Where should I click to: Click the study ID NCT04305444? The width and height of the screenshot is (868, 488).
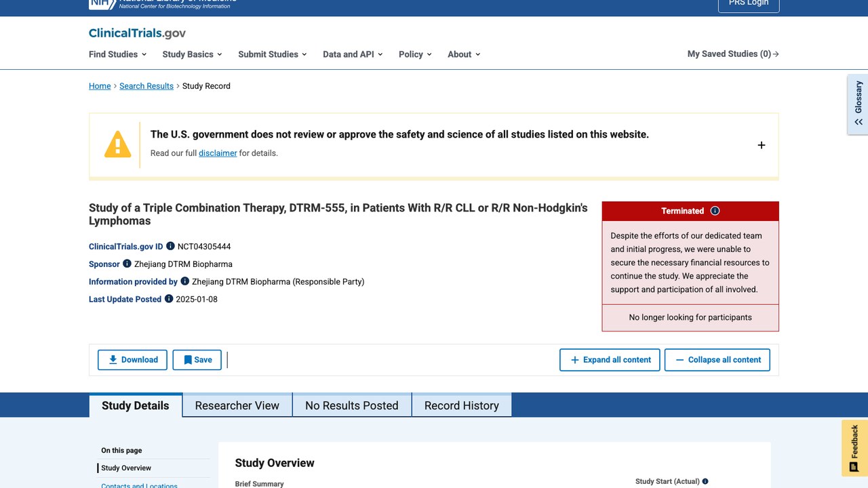[204, 246]
